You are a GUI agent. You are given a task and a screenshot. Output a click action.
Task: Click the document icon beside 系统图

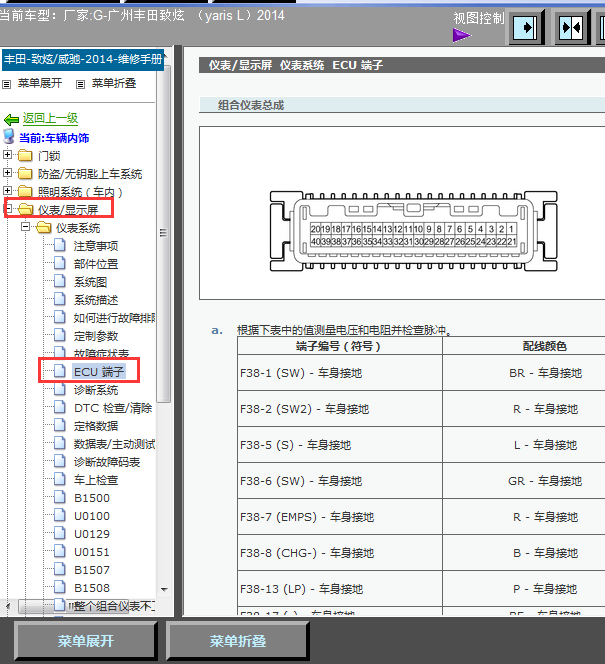tap(60, 281)
